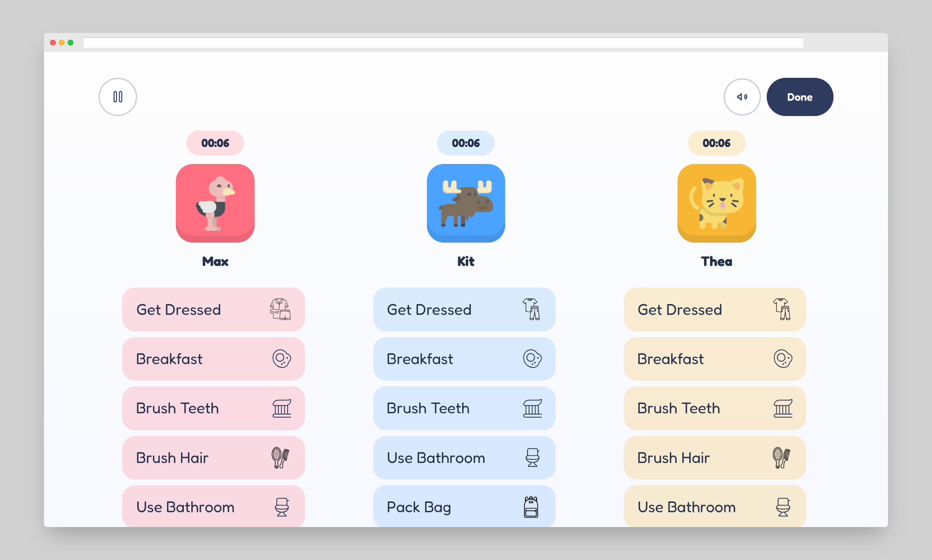Screen dimensions: 932x560
Task: Mark Max's Breakfast task complete
Action: [213, 359]
